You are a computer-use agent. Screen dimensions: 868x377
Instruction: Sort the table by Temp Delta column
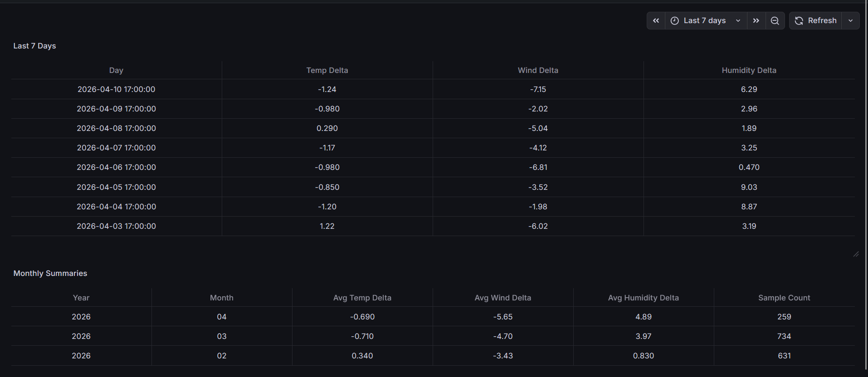pos(327,70)
